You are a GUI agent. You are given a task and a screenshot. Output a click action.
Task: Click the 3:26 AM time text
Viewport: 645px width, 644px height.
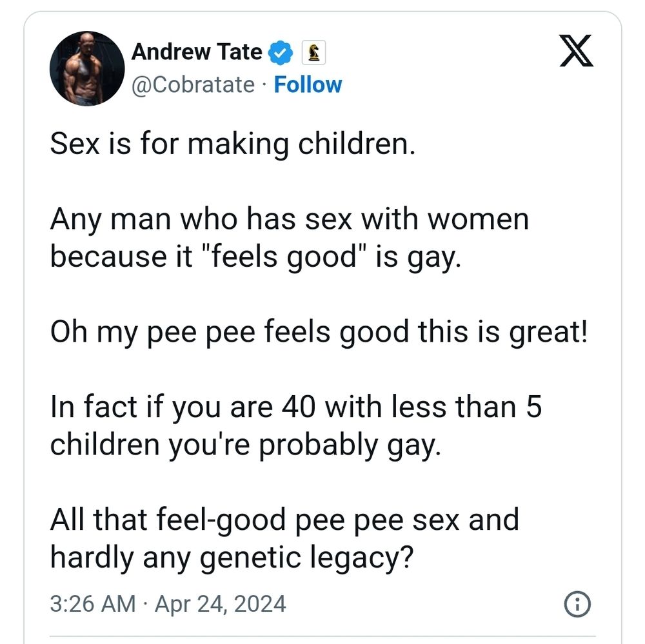[92, 604]
